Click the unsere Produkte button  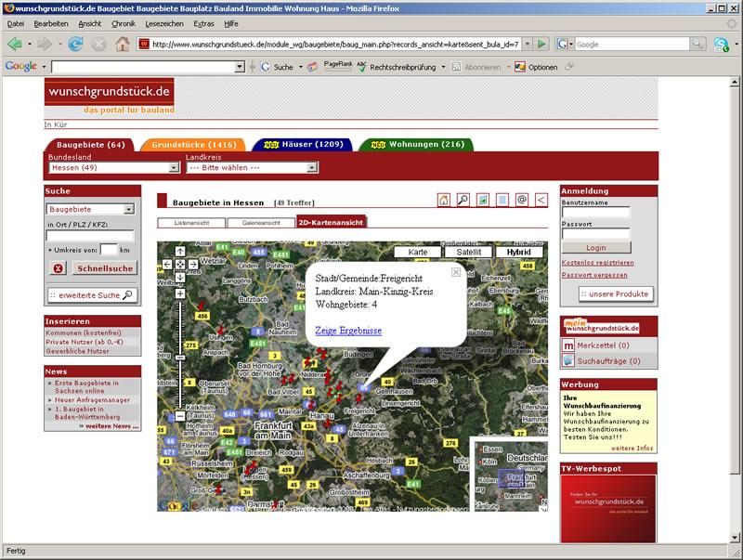616,294
